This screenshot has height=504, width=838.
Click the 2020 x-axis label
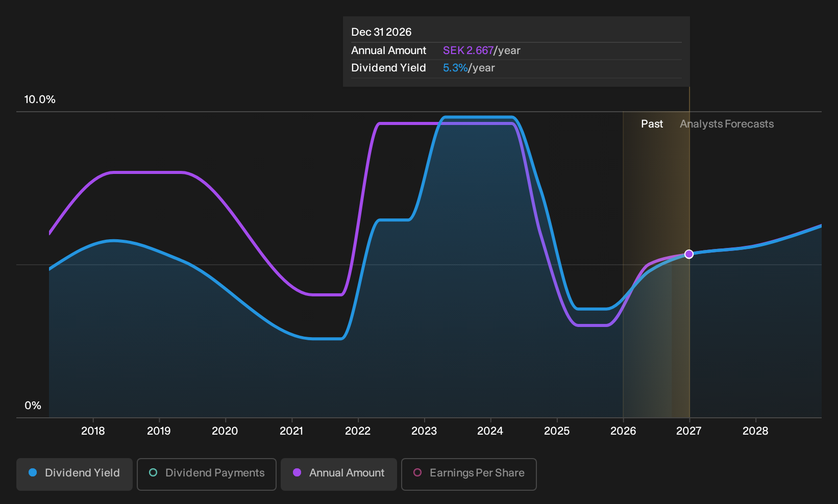click(225, 431)
